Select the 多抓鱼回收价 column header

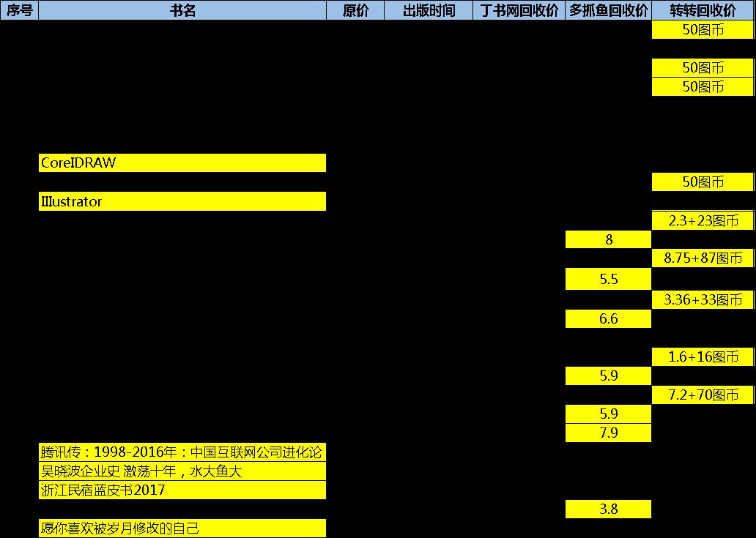coord(608,10)
